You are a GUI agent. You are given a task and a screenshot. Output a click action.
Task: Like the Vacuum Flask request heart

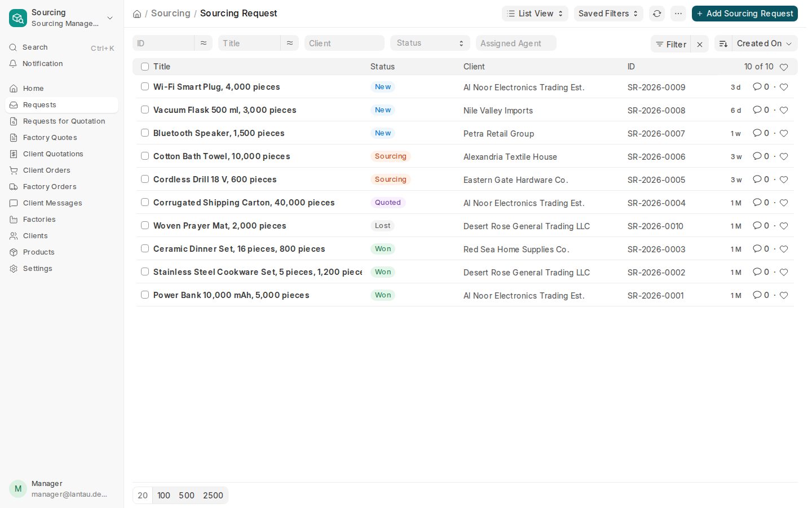pos(784,110)
